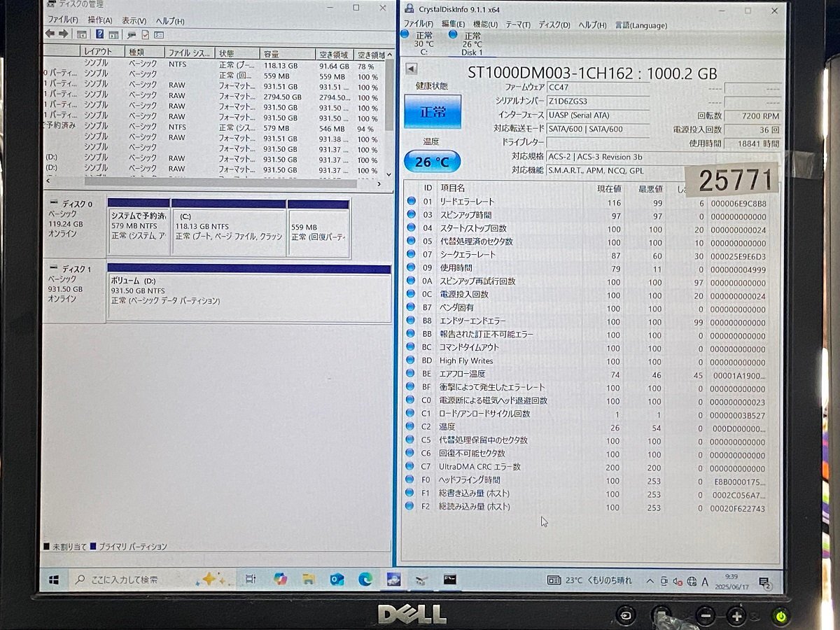Click the serial number field Z1D6ZGS3

pyautogui.click(x=598, y=101)
